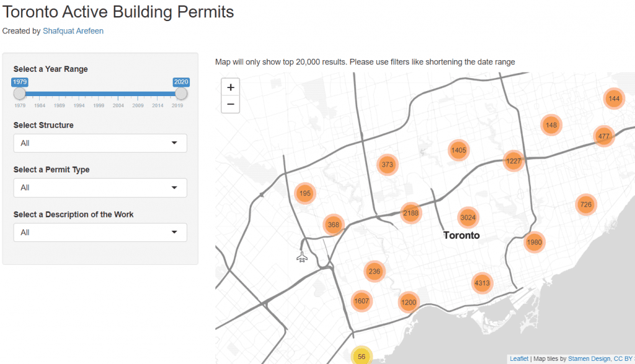Click the 1227 cluster marker
The height and width of the screenshot is (364, 635).
(513, 161)
